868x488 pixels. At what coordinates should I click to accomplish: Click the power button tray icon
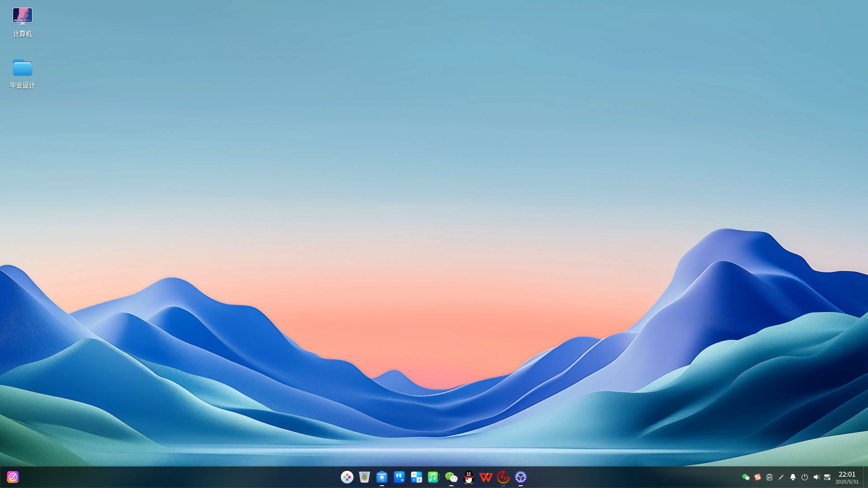point(805,477)
